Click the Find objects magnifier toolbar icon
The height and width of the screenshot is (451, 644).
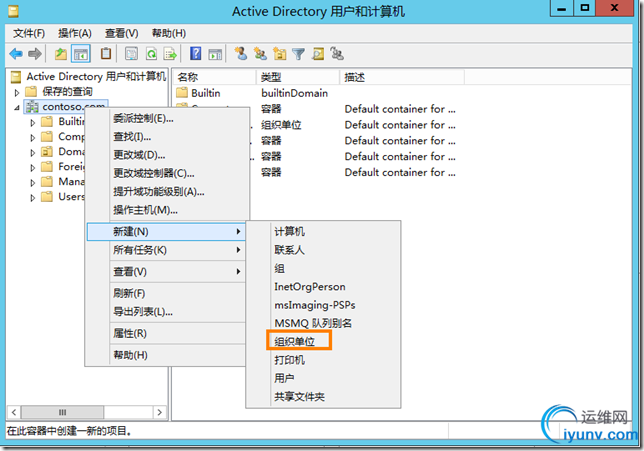pyautogui.click(x=318, y=54)
